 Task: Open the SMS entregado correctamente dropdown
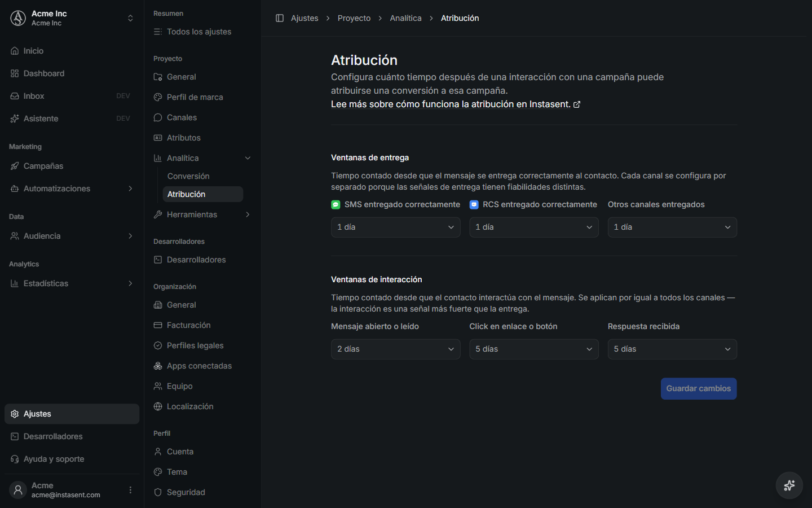click(x=395, y=227)
